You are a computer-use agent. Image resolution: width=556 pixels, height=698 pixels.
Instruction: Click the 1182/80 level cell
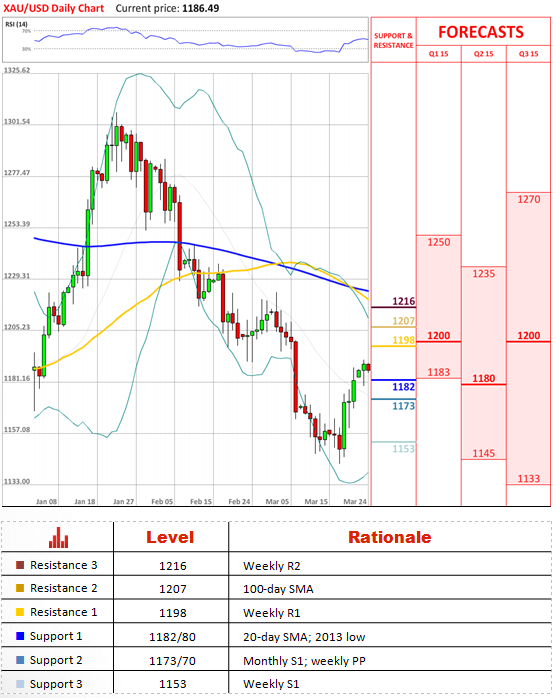[x=172, y=637]
